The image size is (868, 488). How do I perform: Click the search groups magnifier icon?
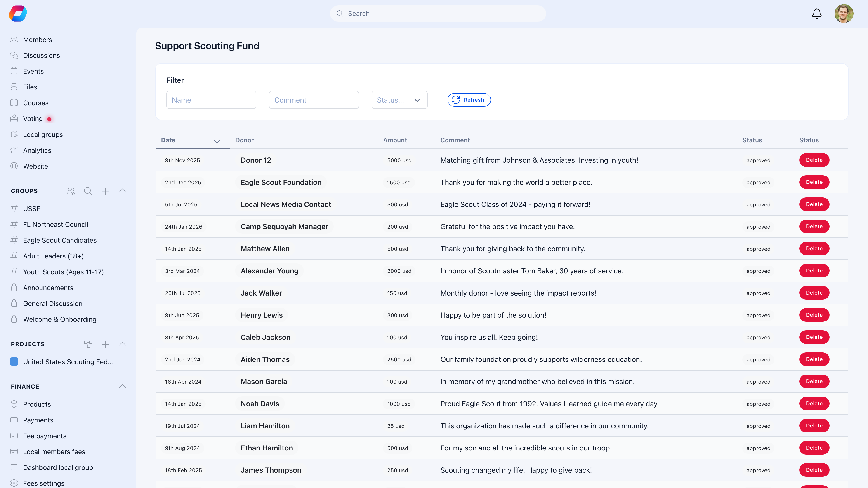tap(88, 191)
